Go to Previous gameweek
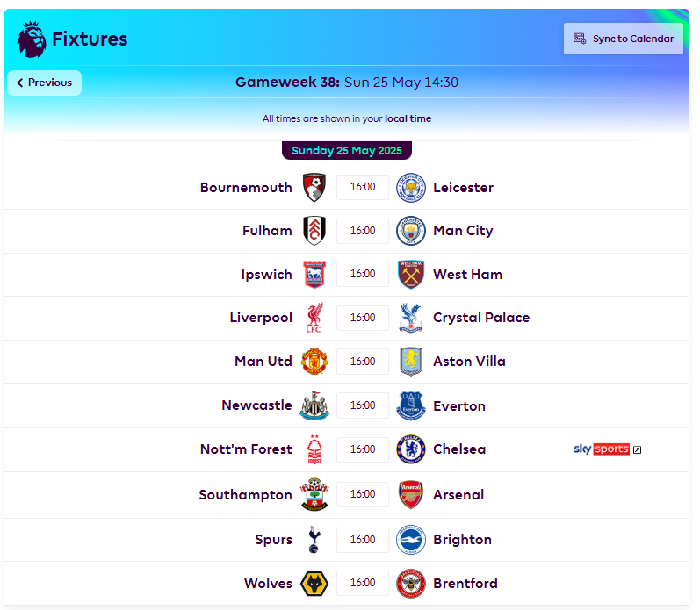Image resolution: width=700 pixels, height=610 pixels. pos(44,83)
